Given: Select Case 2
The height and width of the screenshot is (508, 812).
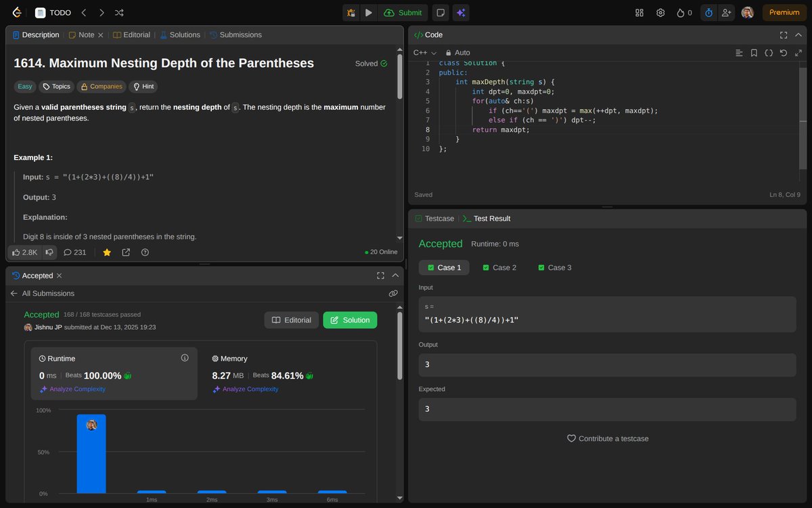Looking at the screenshot, I should click(499, 268).
